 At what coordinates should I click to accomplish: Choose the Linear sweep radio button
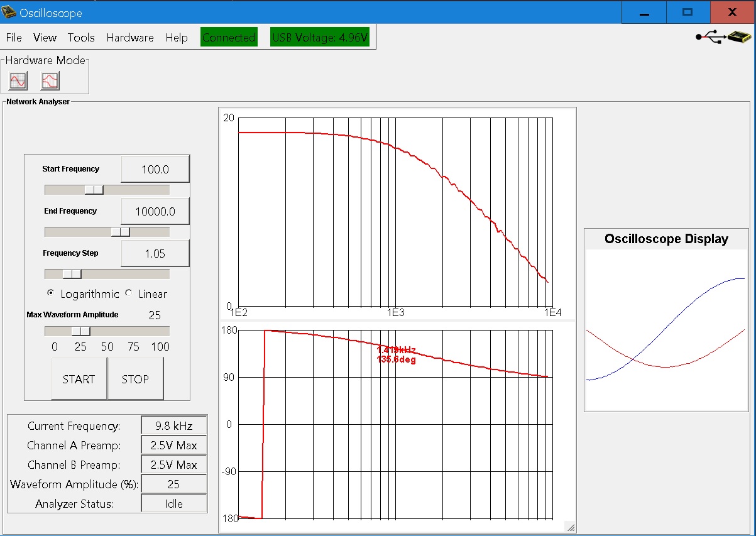tap(129, 293)
